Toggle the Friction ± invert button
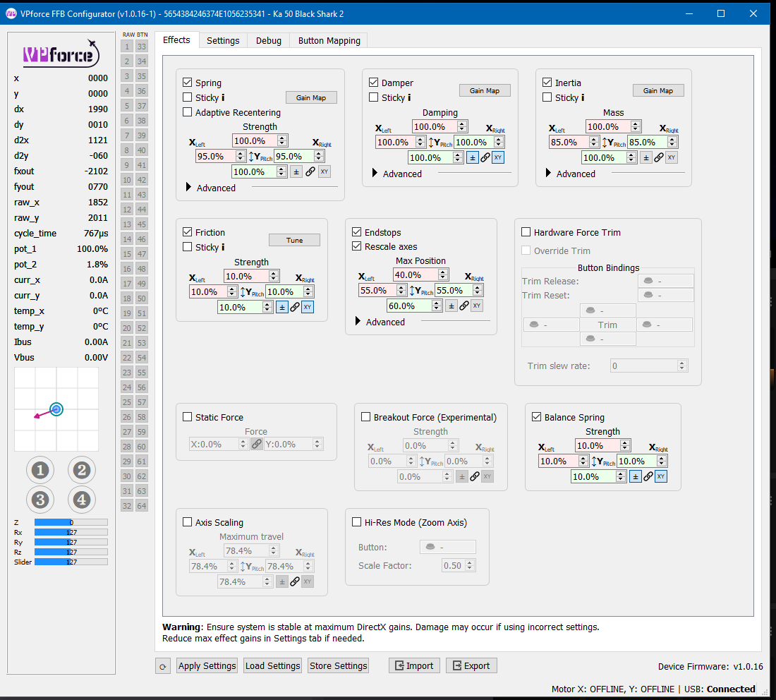 point(282,308)
